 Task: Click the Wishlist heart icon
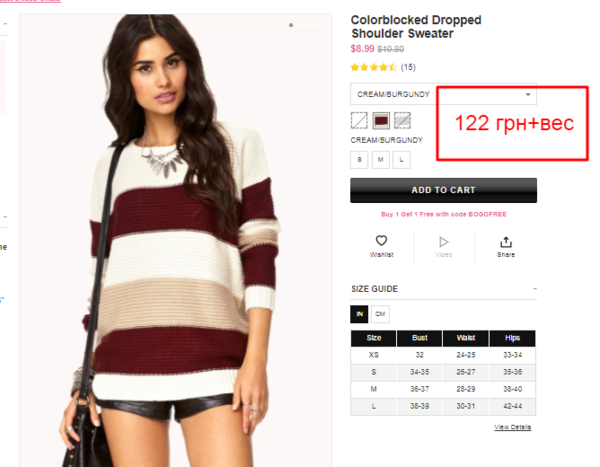click(381, 241)
